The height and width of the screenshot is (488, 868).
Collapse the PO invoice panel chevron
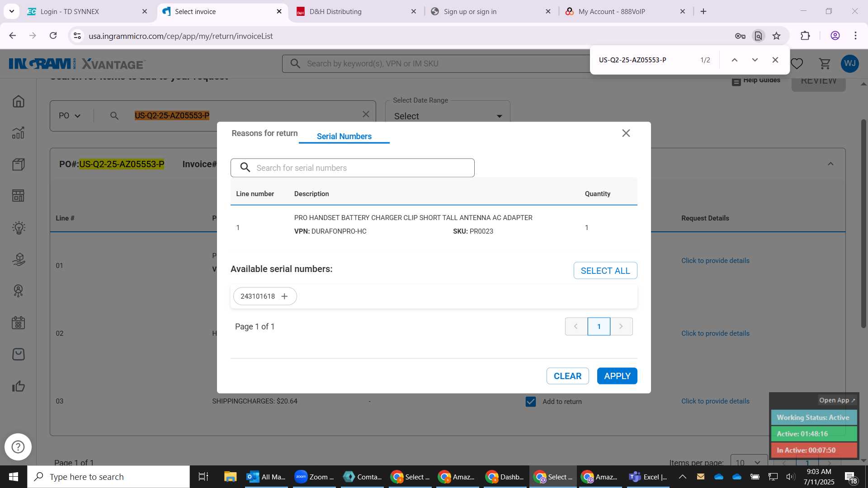coord(830,164)
